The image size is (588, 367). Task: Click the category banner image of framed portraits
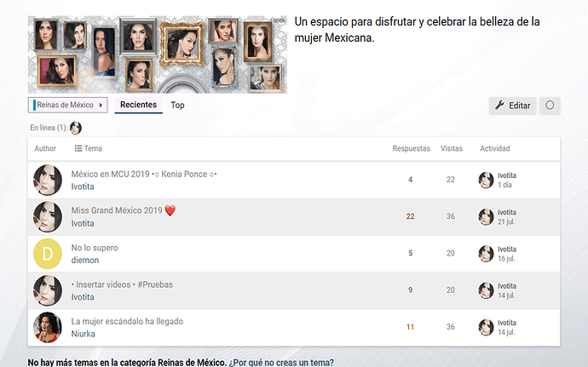click(158, 54)
